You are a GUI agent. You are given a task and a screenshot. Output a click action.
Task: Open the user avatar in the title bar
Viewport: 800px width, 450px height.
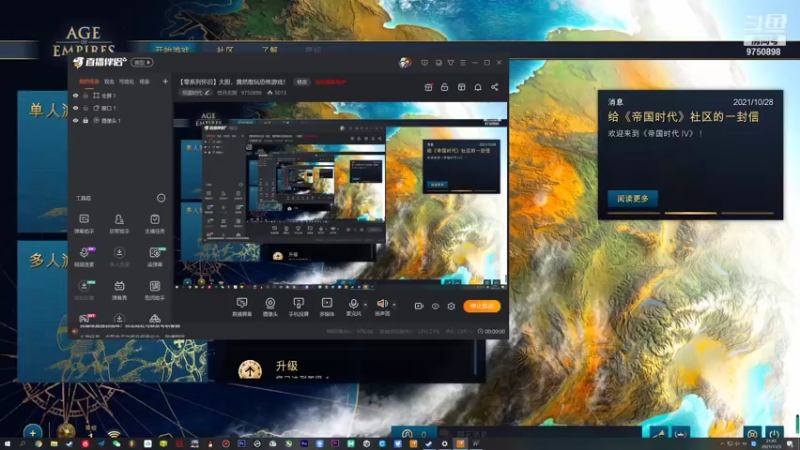405,63
